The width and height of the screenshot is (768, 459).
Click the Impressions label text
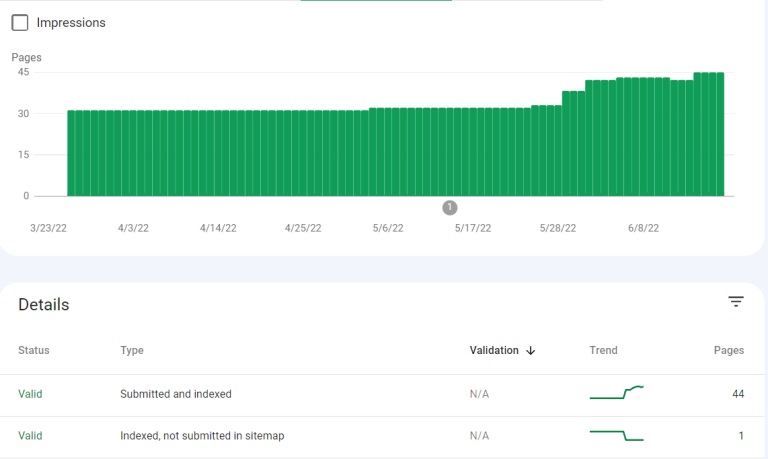click(x=71, y=23)
